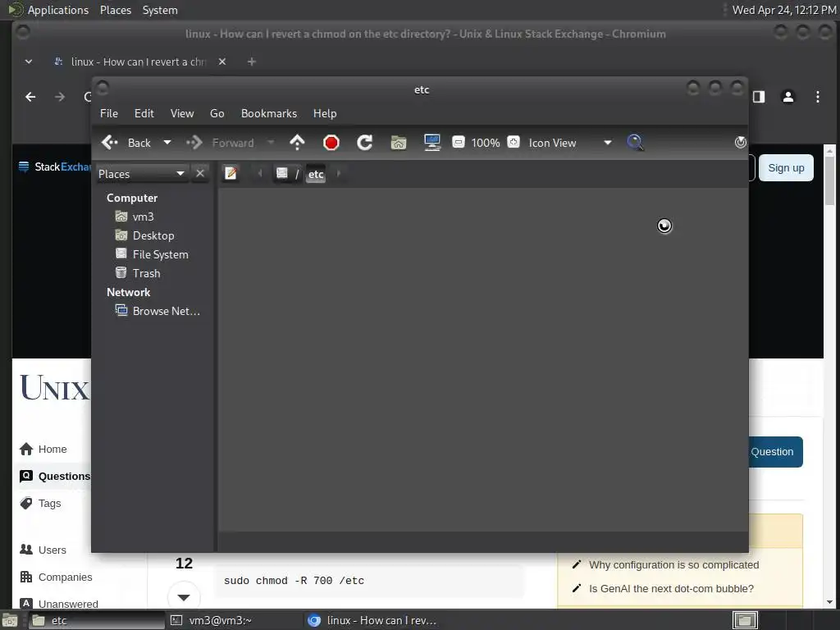Image resolution: width=840 pixels, height=630 pixels.
Task: Open the File menu
Action: 109,113
